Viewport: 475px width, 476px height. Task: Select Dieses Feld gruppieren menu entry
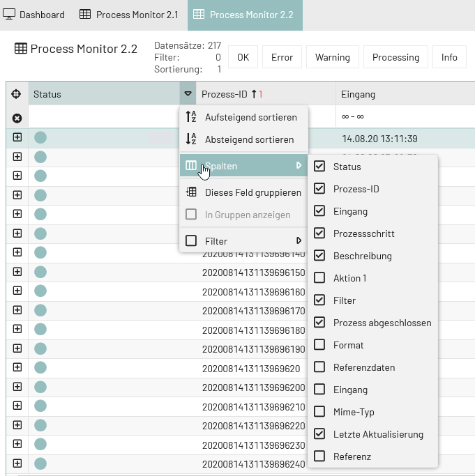tap(243, 192)
